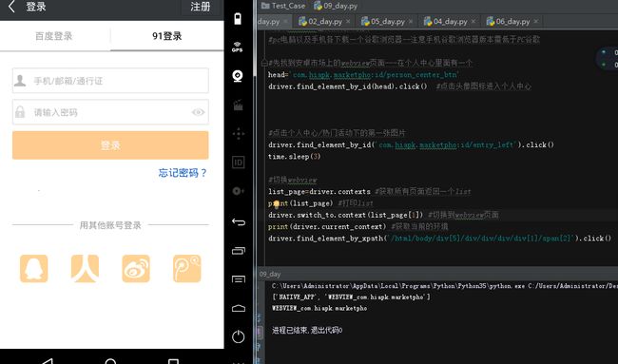Click emulator sidebar power icon

(238, 336)
